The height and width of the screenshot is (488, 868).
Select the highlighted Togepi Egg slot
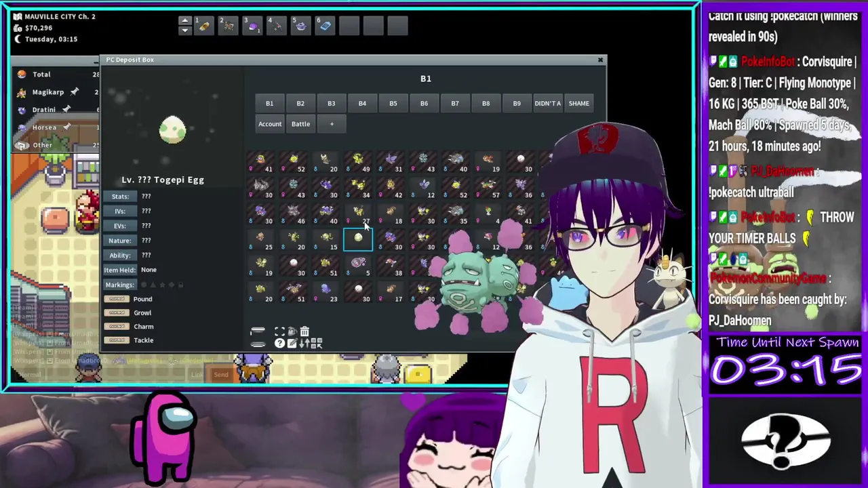pyautogui.click(x=358, y=240)
